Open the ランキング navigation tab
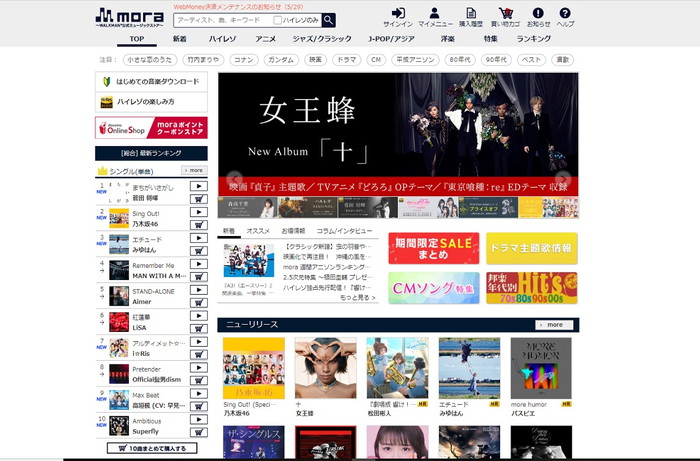The height and width of the screenshot is (461, 700). 533,39
